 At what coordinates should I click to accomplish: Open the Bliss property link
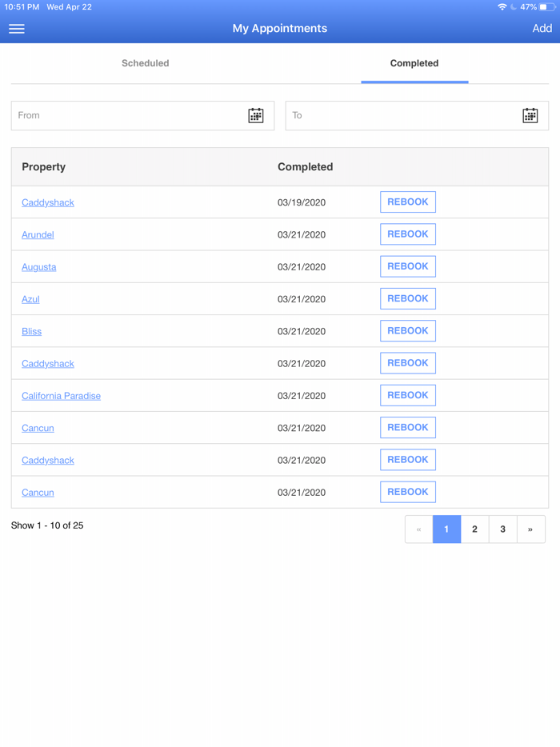coord(31,332)
